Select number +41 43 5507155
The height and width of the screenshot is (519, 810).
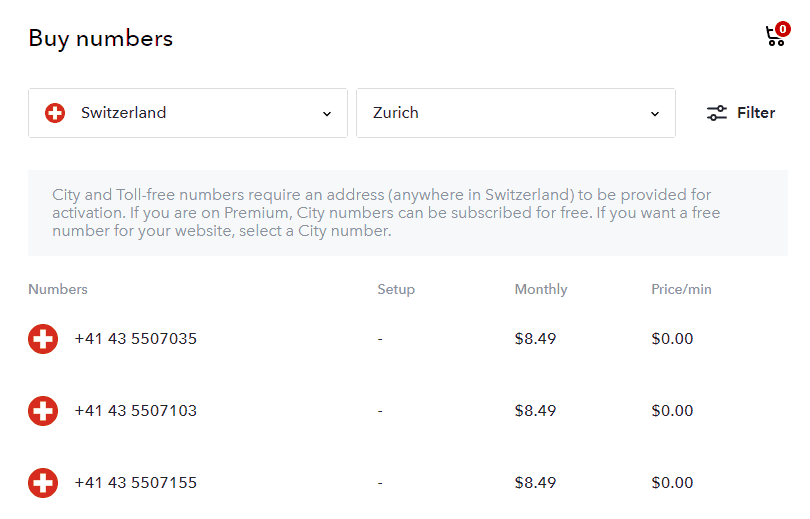[x=135, y=483]
